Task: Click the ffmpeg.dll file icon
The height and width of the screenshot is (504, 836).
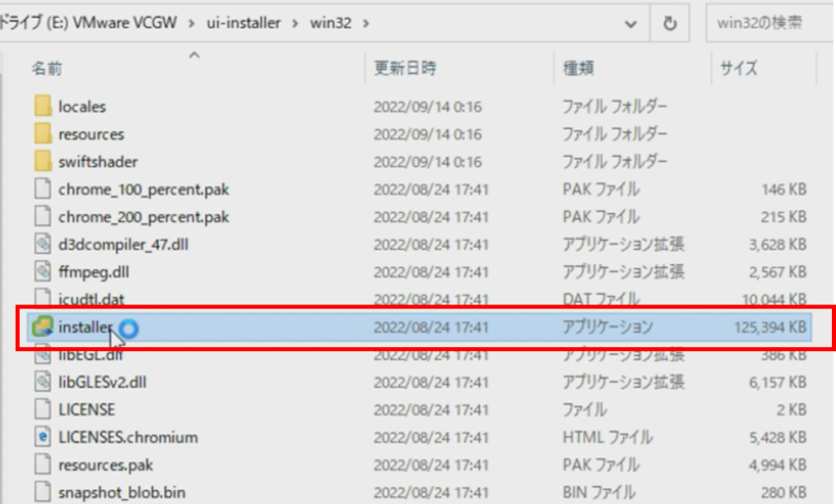Action: click(x=44, y=272)
